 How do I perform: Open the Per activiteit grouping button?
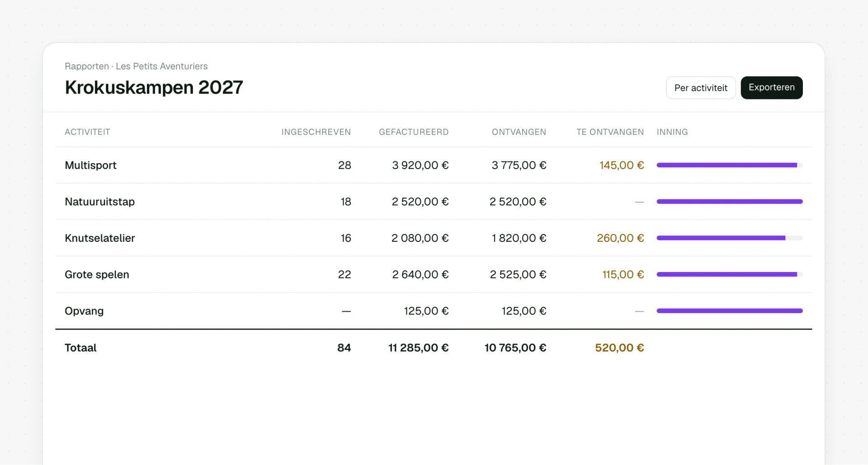tap(701, 88)
